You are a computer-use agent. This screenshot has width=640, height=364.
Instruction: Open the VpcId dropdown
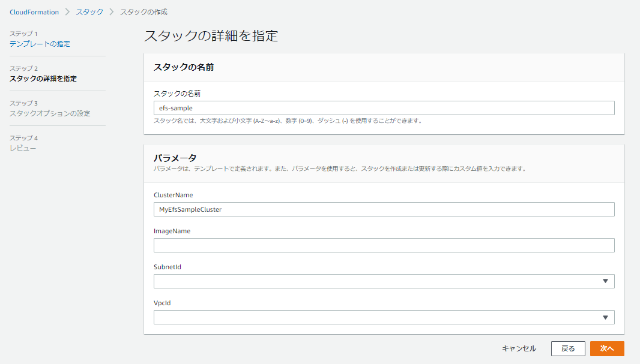coord(384,317)
